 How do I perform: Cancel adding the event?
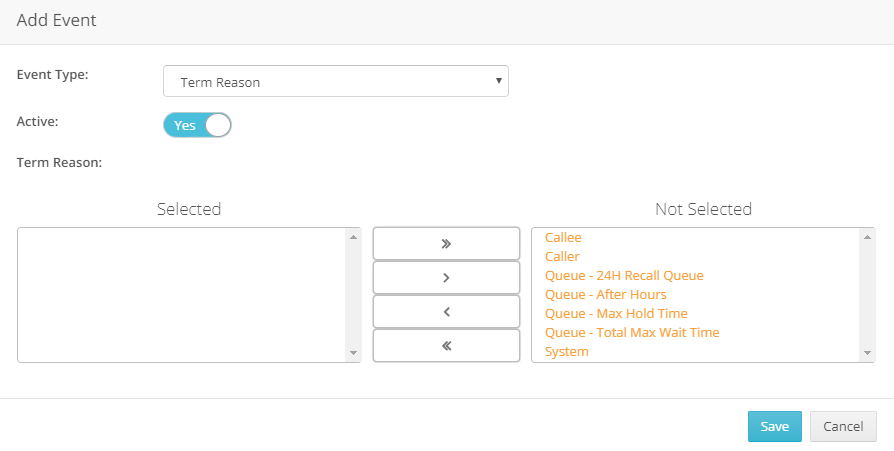tap(842, 426)
